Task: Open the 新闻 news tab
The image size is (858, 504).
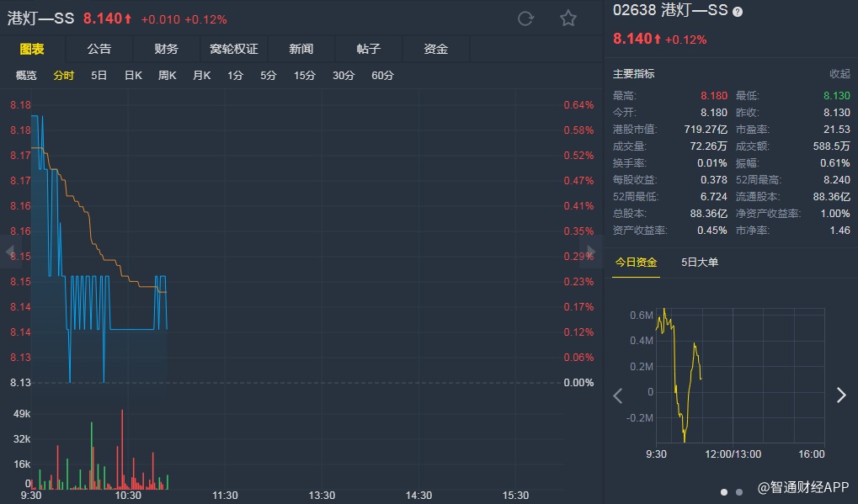Action: tap(301, 49)
